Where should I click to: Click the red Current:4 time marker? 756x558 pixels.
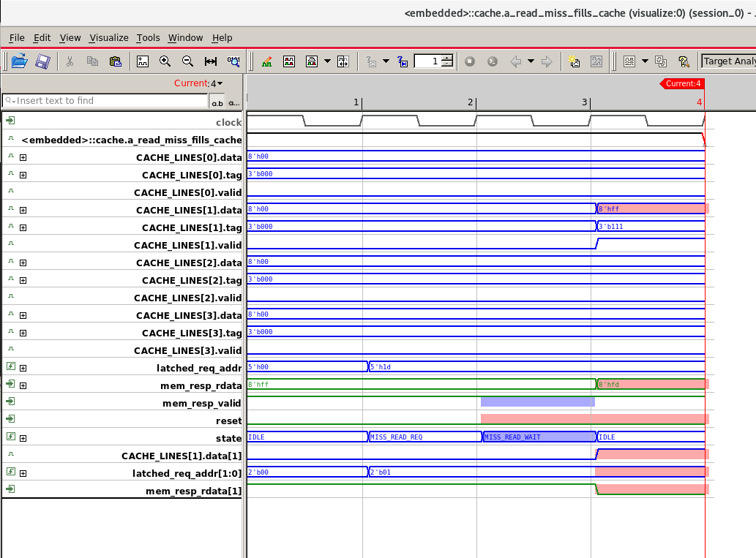(x=682, y=83)
